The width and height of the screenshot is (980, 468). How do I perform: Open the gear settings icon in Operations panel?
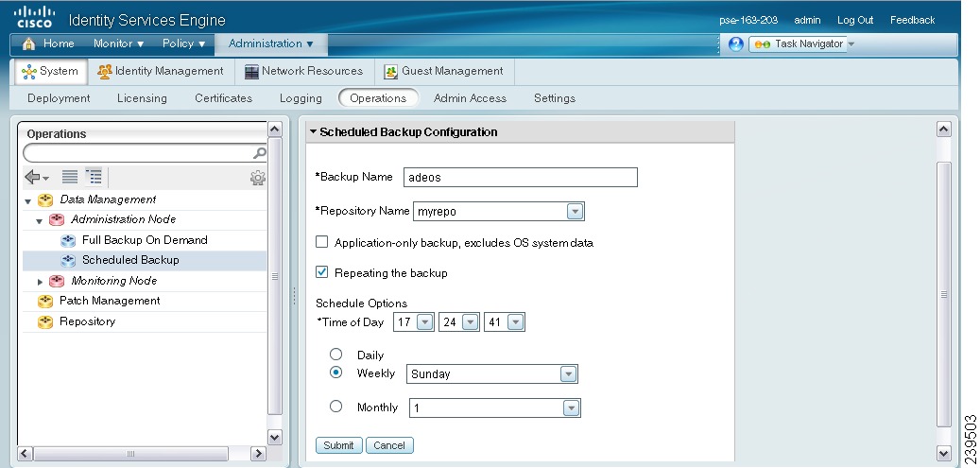(257, 178)
